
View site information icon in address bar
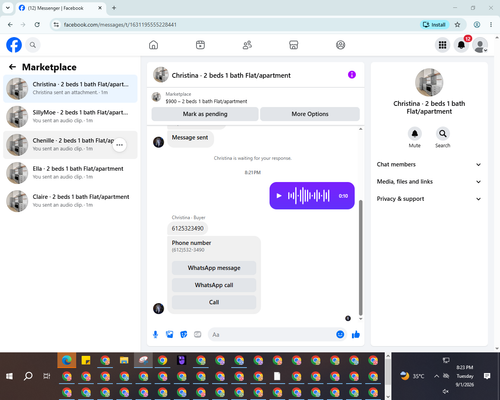coord(56,25)
